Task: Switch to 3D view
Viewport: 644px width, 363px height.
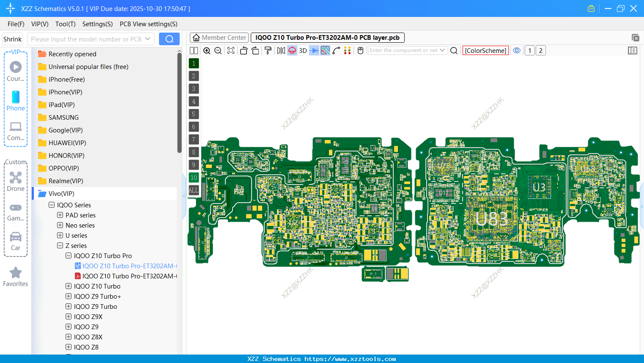Action: pyautogui.click(x=303, y=50)
